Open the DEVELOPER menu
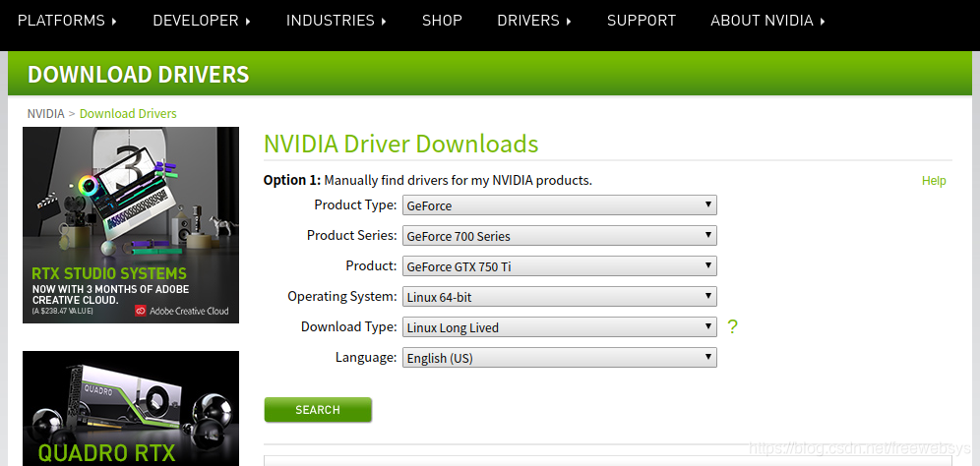Viewport: 980px width, 466px height. [x=202, y=21]
